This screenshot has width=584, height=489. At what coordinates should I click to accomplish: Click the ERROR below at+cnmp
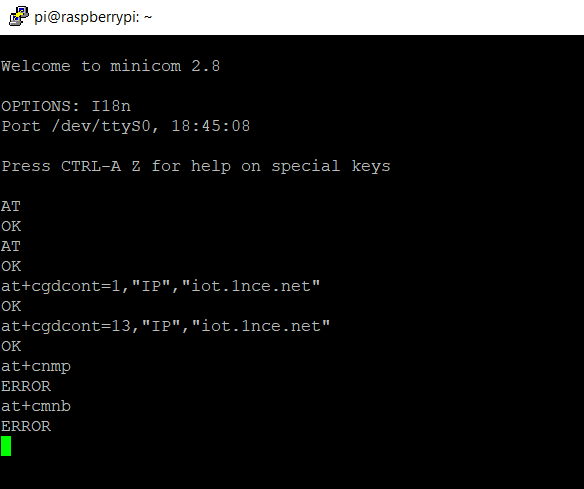[x=26, y=386]
